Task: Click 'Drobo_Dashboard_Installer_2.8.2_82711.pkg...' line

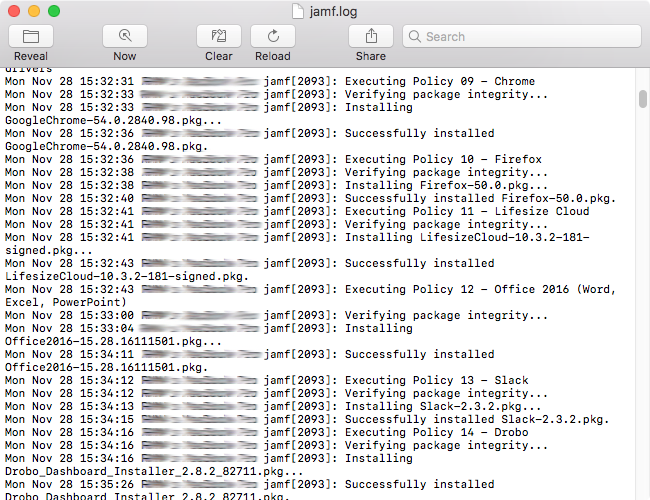Action: (154, 471)
